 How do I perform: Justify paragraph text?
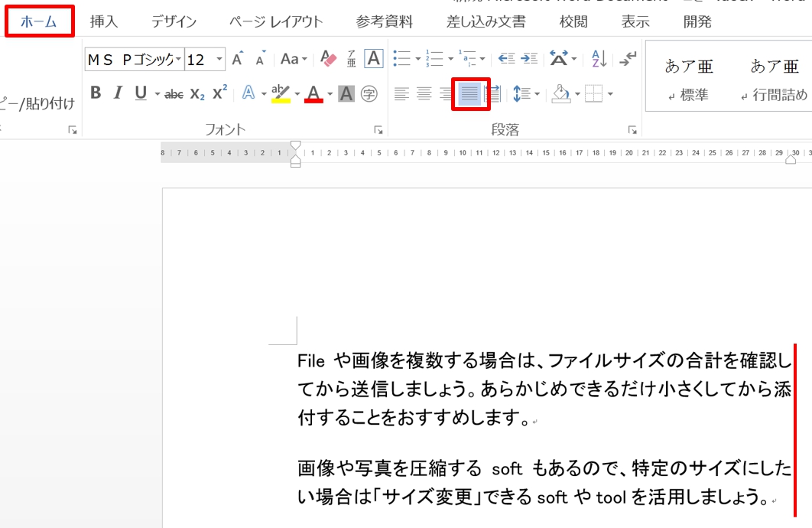(469, 94)
